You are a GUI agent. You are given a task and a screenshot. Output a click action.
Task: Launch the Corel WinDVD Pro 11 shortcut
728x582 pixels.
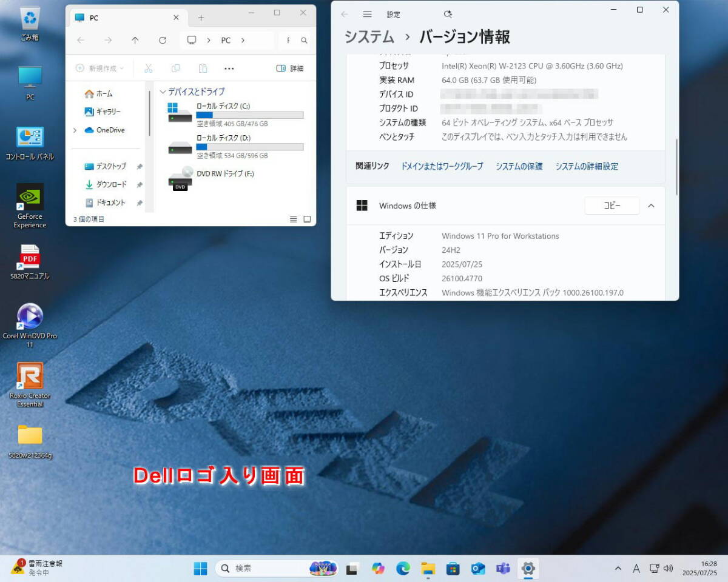30,326
